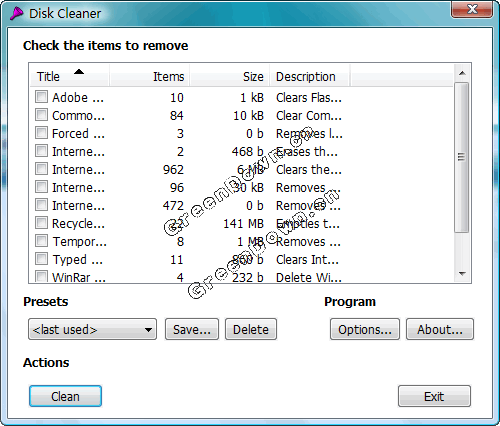This screenshot has height=426, width=500.
Task: Click the Title column sort arrow
Action: (x=79, y=72)
